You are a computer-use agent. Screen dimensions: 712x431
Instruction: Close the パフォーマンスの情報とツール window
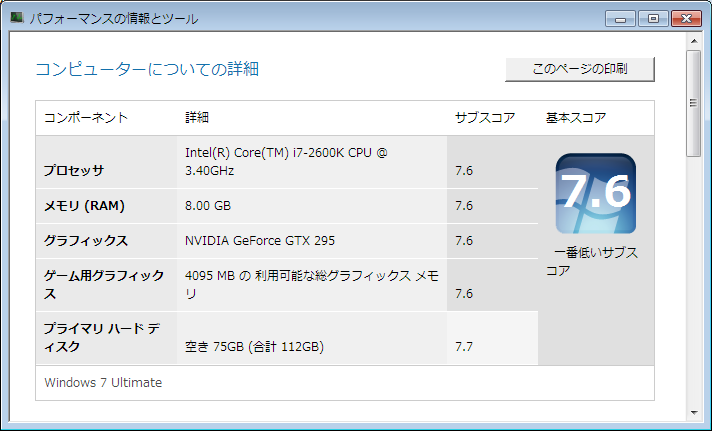tap(686, 19)
